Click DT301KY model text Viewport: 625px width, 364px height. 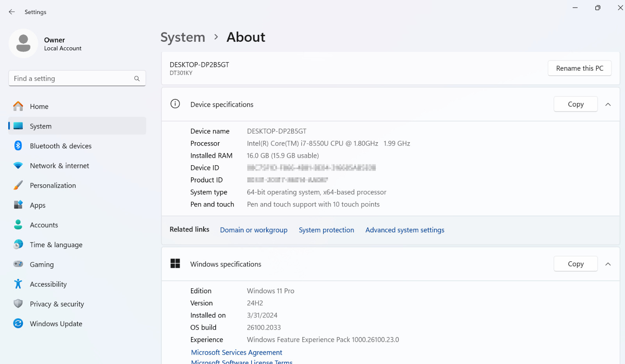[x=181, y=73]
